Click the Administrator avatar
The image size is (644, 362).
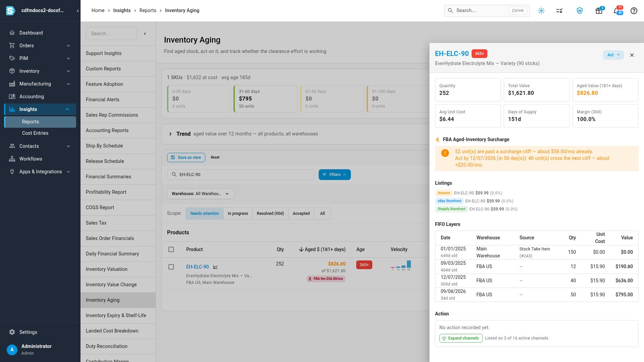point(12,350)
